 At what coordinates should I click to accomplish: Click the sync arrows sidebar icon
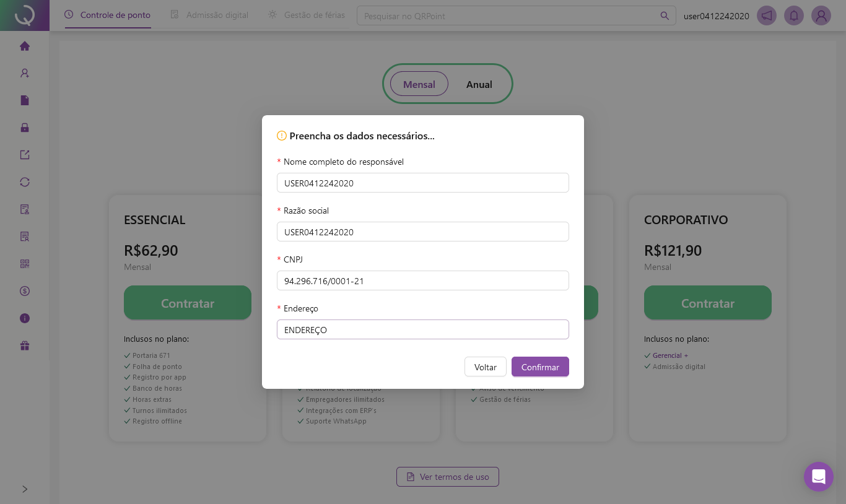25,182
